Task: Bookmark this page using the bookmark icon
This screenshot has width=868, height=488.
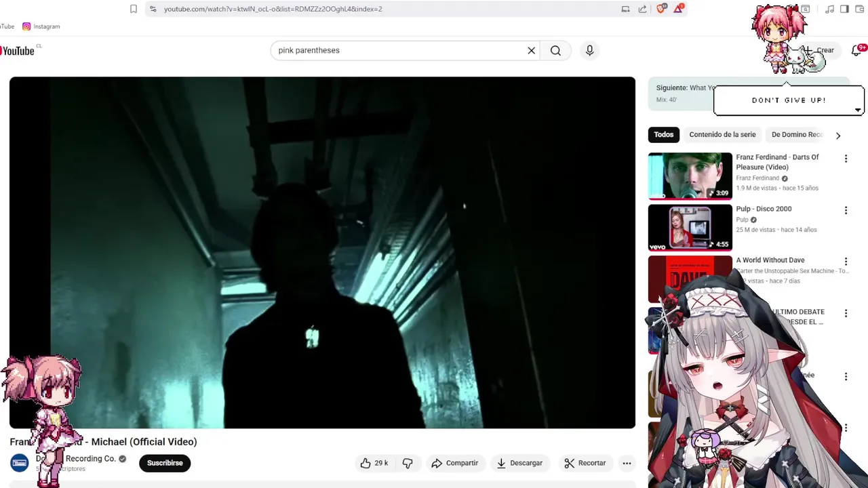Action: click(x=134, y=9)
